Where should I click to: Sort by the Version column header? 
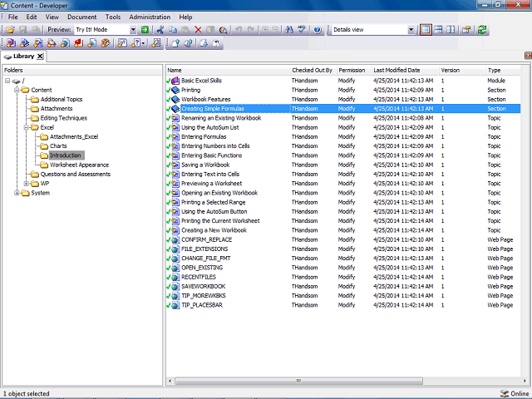click(463, 70)
